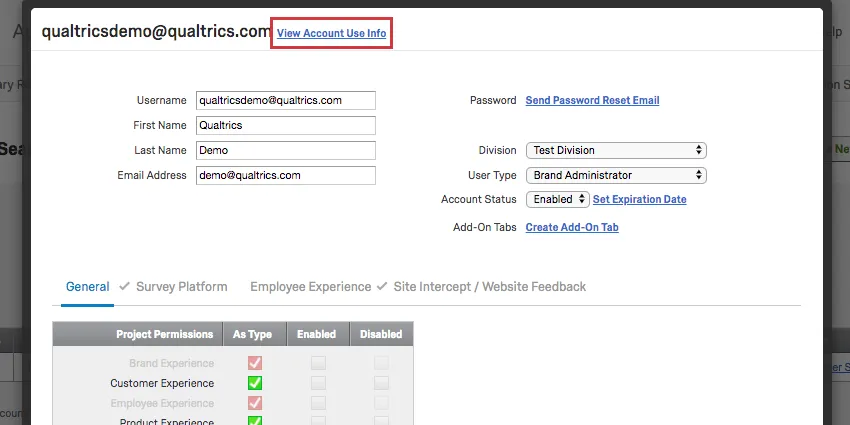This screenshot has height=425, width=850.
Task: Expand the Division dropdown
Action: (616, 150)
